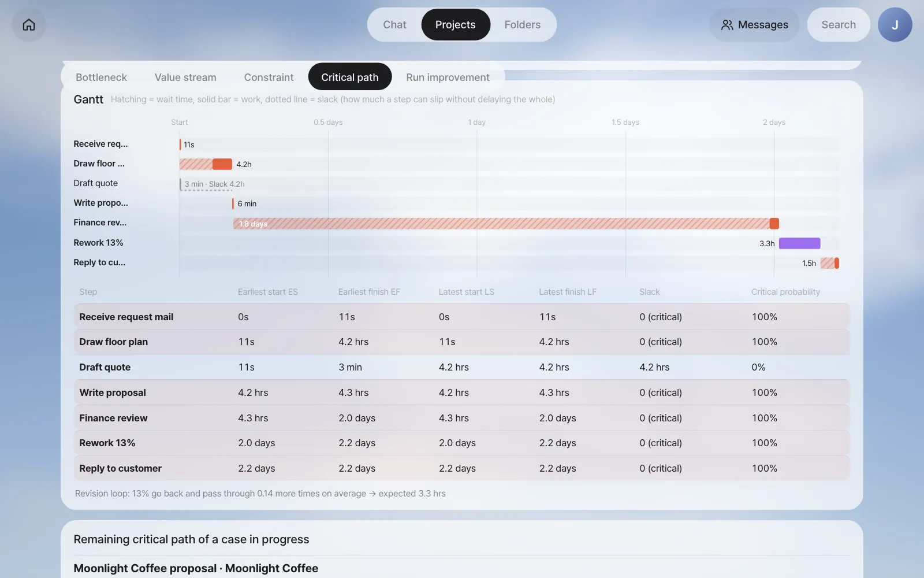Select the Reply to customer table row
Image resolution: width=924 pixels, height=578 pixels.
point(461,468)
